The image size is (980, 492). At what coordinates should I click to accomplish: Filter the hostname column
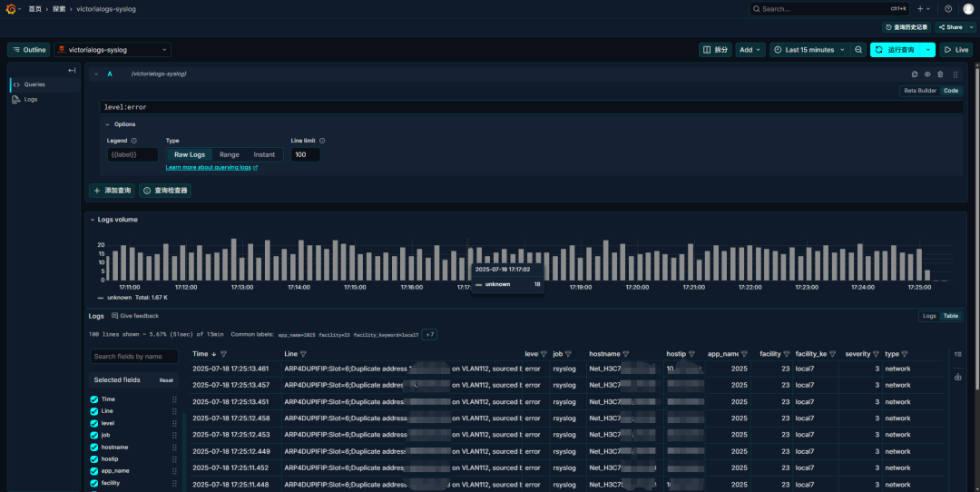click(625, 354)
